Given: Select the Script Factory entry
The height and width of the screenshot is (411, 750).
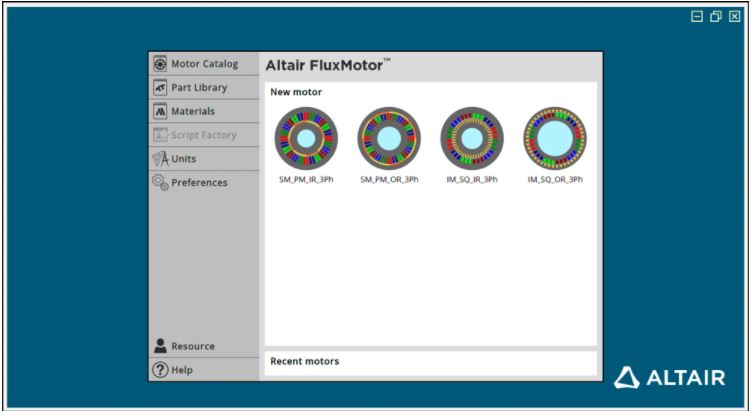Looking at the screenshot, I should [204, 135].
